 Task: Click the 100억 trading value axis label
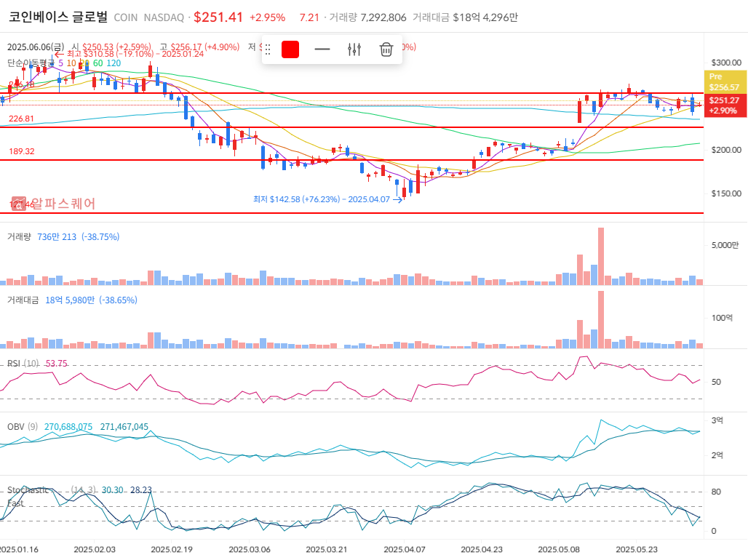(x=722, y=318)
